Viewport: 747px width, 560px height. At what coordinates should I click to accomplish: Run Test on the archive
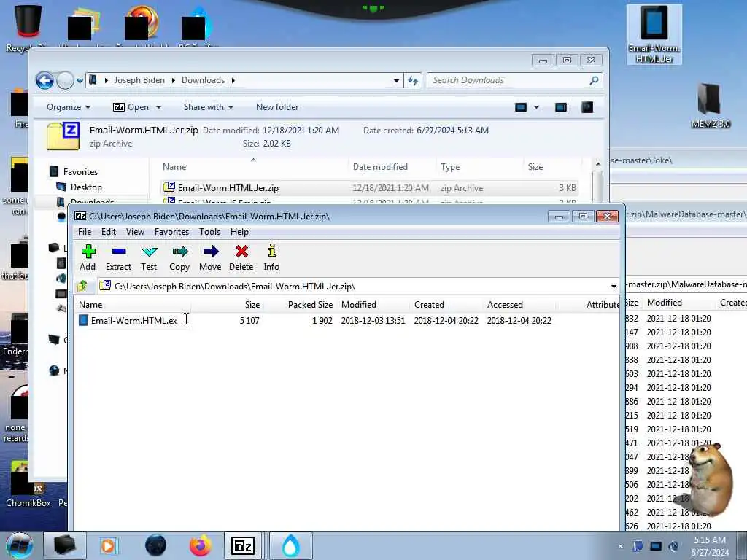(x=149, y=257)
